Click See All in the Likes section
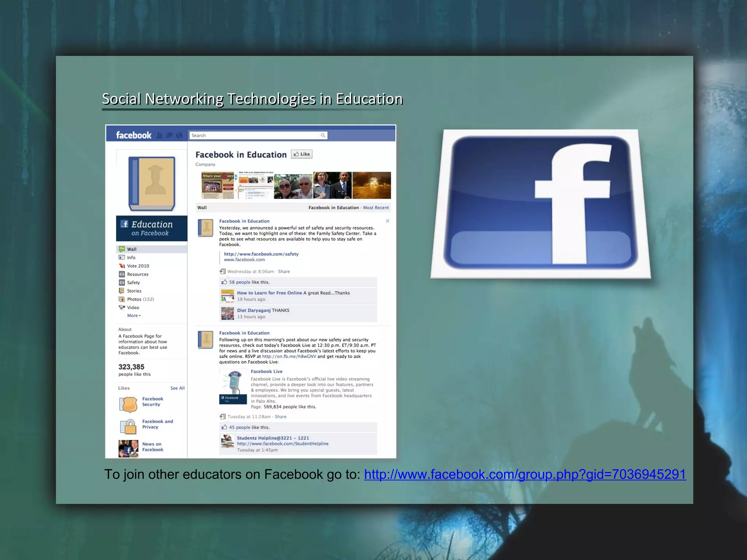Image resolution: width=747 pixels, height=560 pixels. (177, 388)
